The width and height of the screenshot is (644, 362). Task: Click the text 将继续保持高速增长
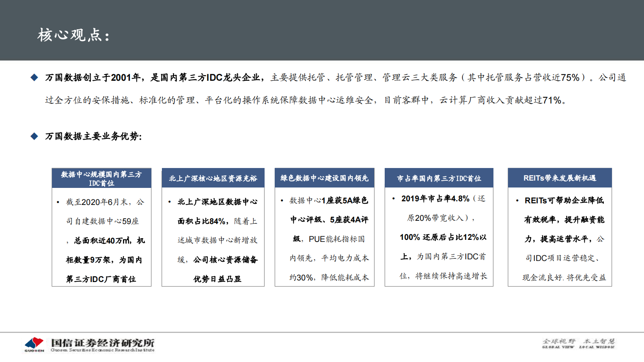click(451, 276)
